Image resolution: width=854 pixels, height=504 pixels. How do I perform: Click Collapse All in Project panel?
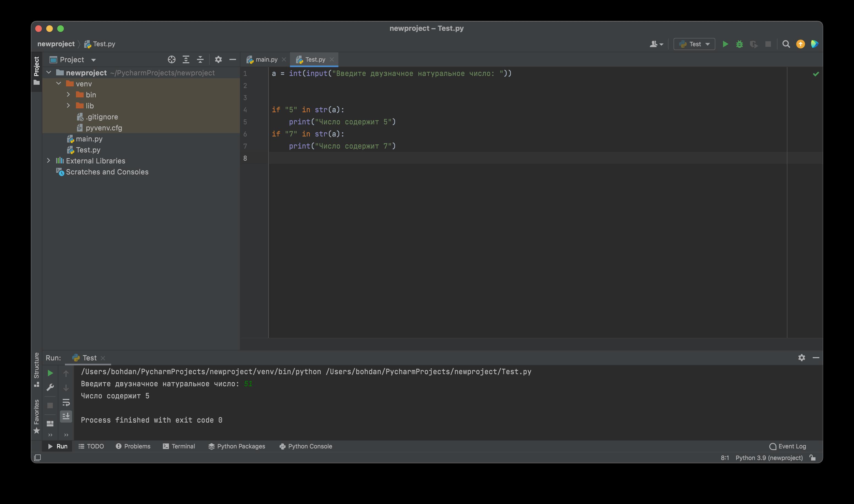(x=200, y=60)
